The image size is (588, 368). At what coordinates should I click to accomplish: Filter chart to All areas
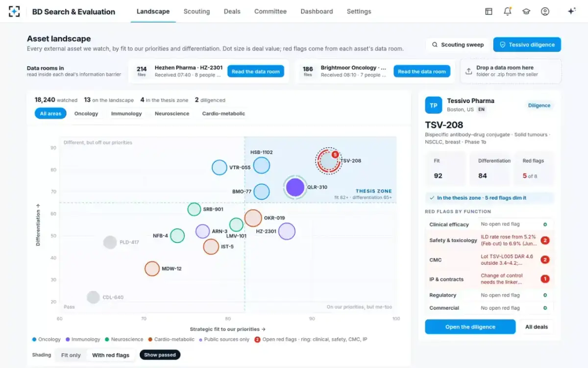(x=50, y=113)
